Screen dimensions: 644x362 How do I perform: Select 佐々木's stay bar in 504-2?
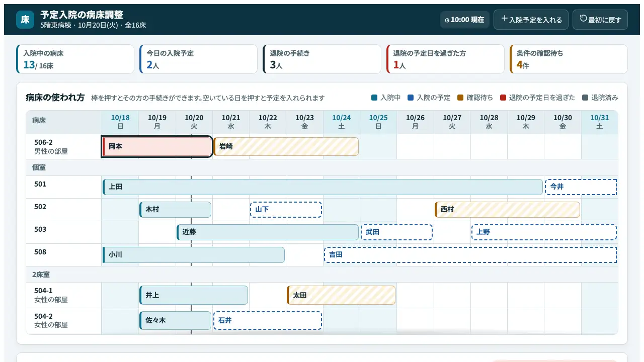[x=175, y=320]
